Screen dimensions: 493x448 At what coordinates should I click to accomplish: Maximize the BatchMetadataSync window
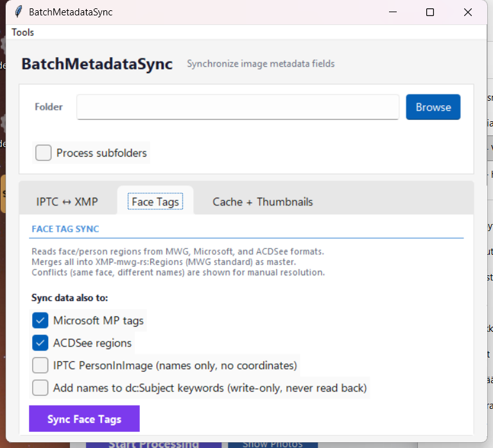[x=430, y=12]
